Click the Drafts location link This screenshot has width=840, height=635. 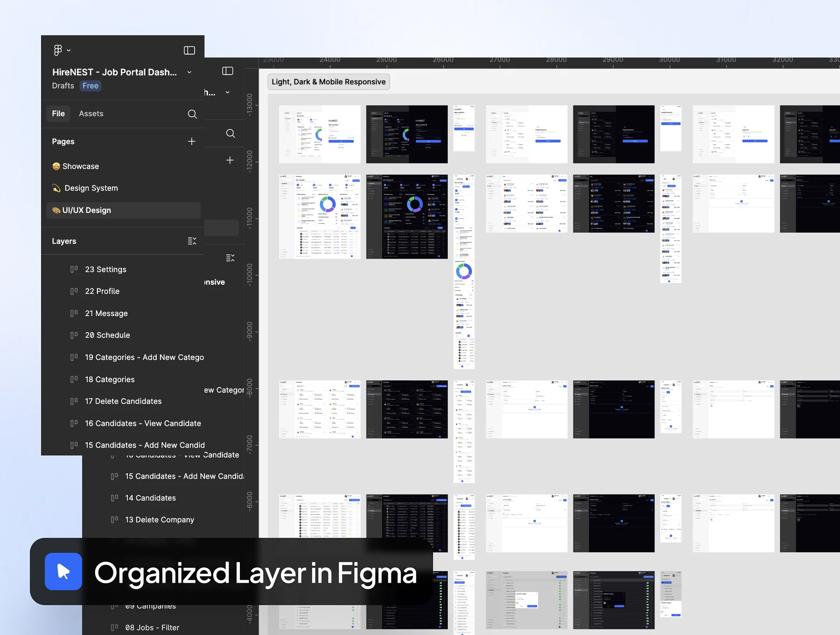63,86
